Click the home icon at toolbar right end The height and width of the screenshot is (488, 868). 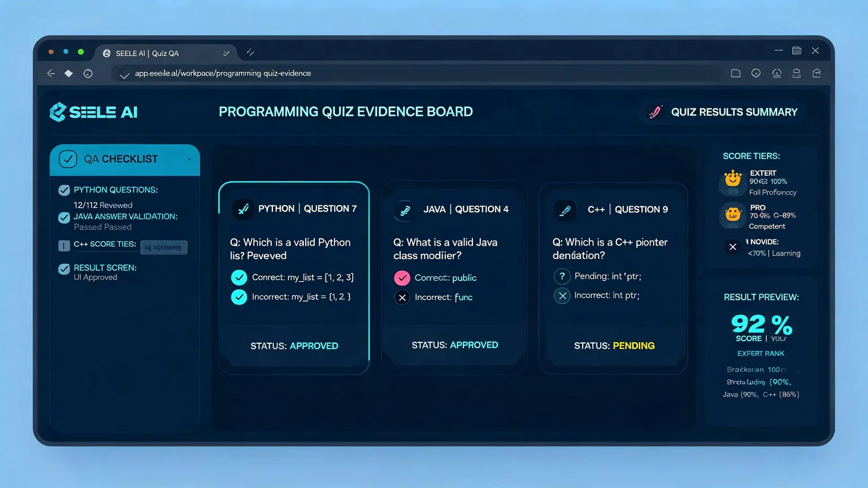point(817,73)
